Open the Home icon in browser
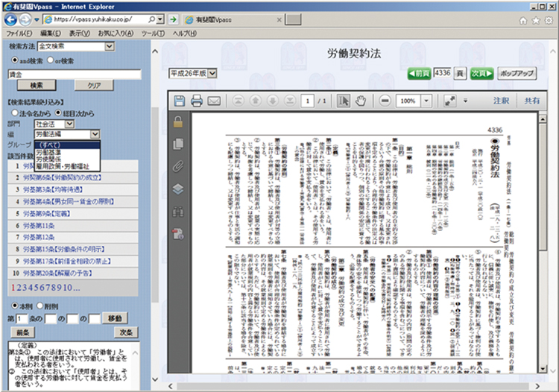 [x=523, y=21]
